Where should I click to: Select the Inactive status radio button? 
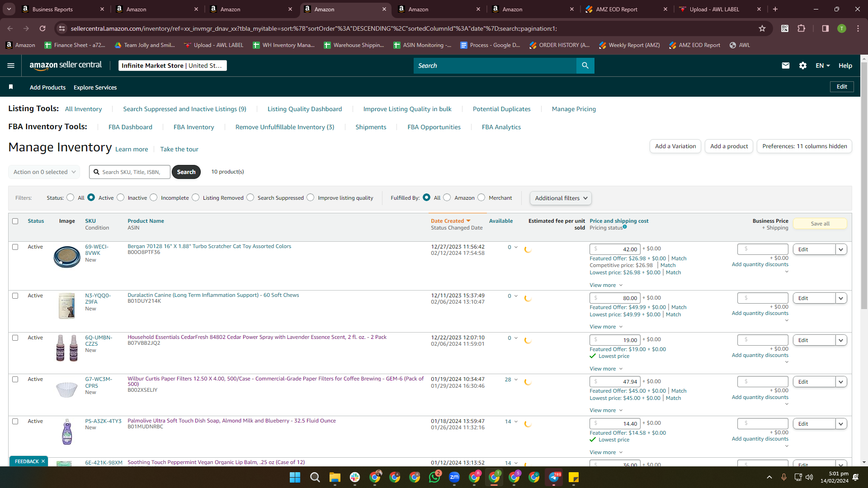click(x=121, y=197)
